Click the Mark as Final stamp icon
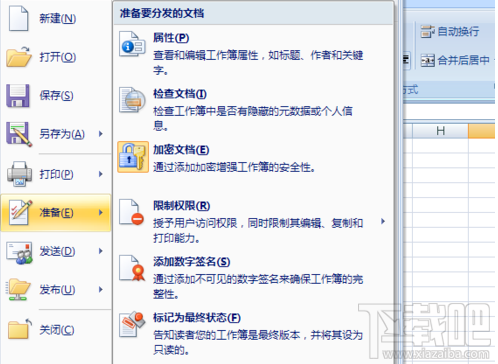Image resolution: width=498 pixels, height=364 pixels. [x=132, y=324]
